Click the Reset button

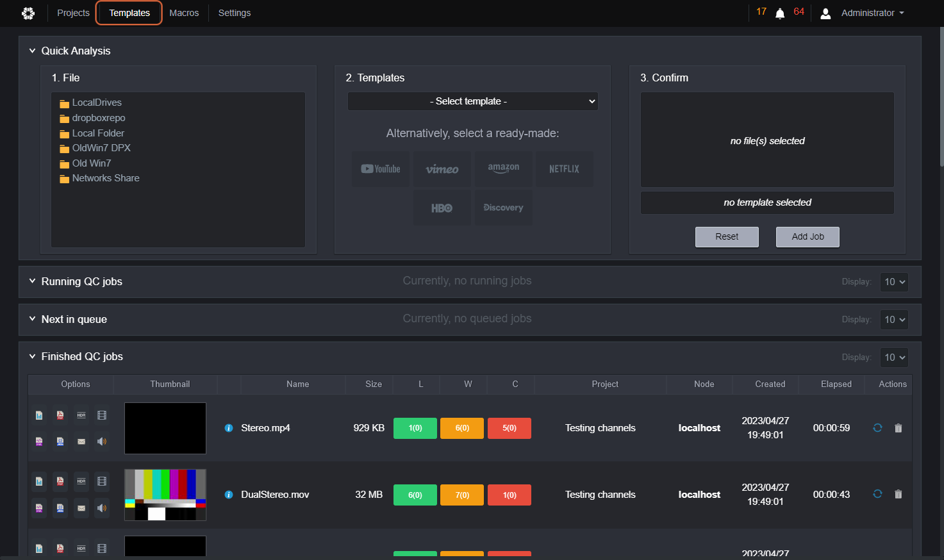pos(727,237)
